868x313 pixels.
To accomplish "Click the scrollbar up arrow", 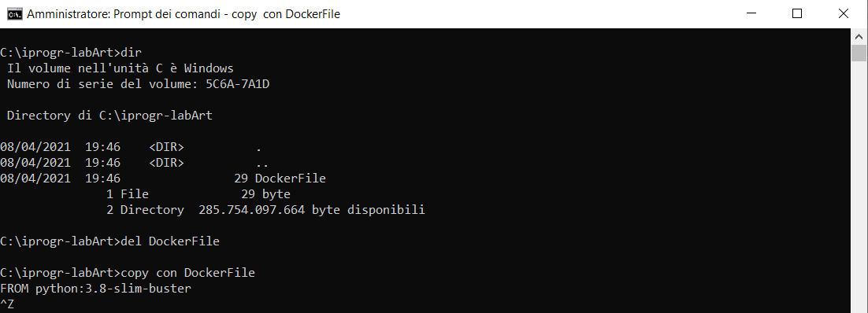I will [x=859, y=36].
